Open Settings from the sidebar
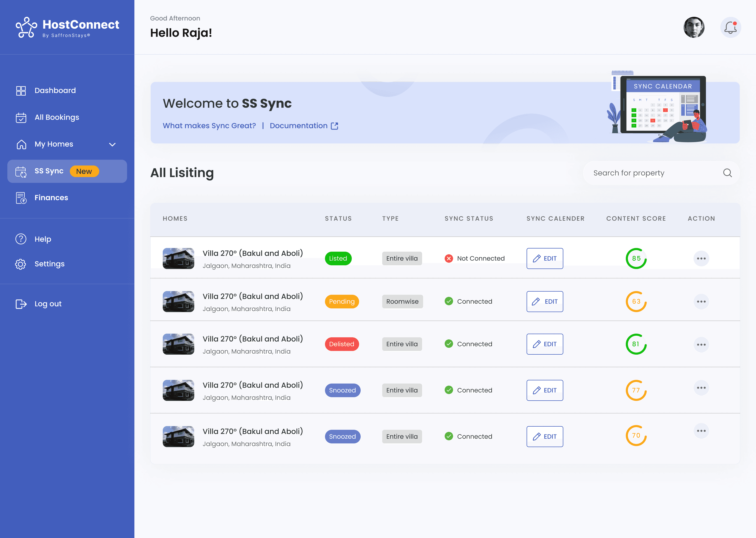 click(x=49, y=264)
